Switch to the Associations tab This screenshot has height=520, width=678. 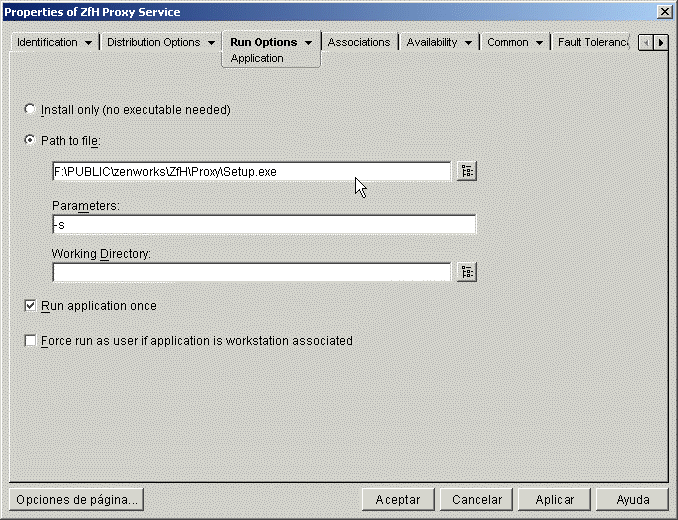359,43
